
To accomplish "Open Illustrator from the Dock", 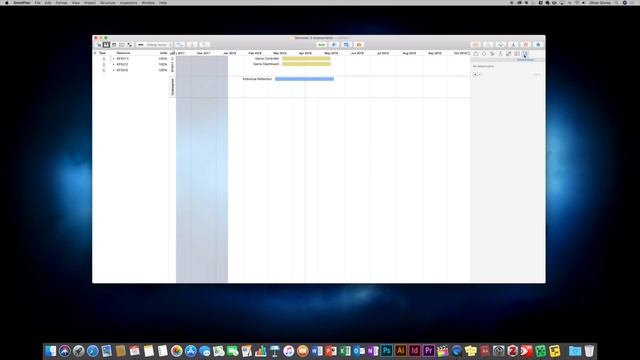I will pos(400,351).
